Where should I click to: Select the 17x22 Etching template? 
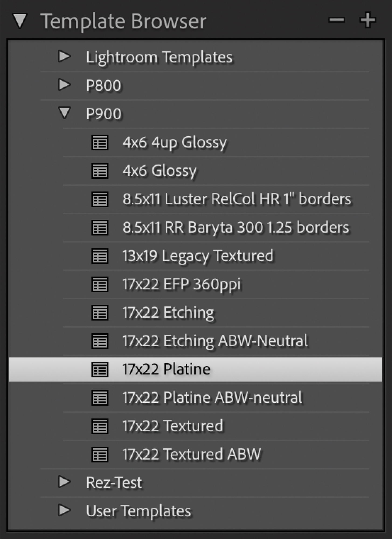(168, 313)
